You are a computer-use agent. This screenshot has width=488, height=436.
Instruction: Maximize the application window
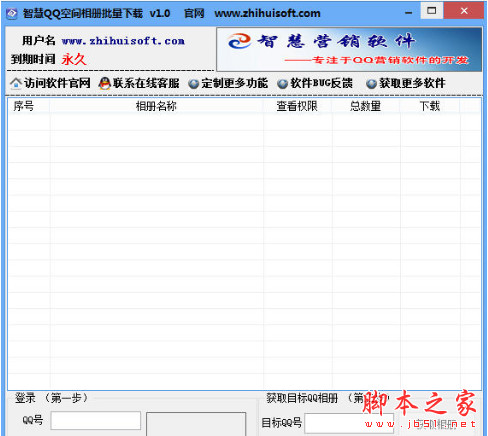coord(432,11)
